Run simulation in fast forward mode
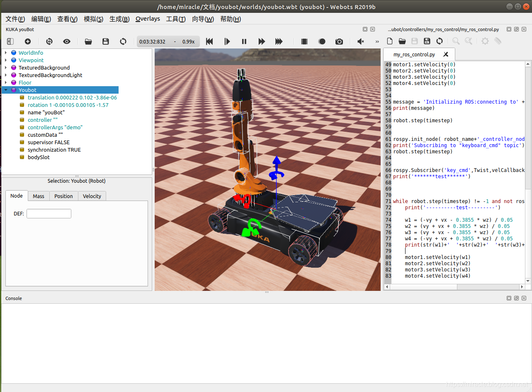The image size is (532, 392). coord(262,41)
